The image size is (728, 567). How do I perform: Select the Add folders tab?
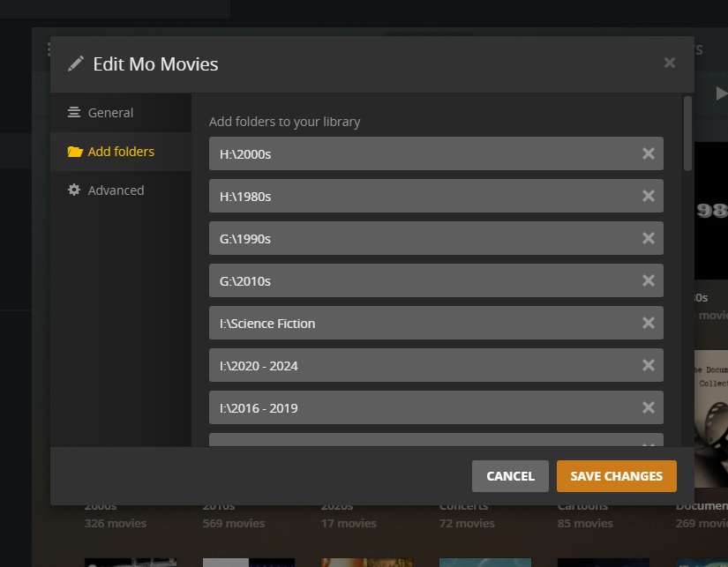[121, 152]
